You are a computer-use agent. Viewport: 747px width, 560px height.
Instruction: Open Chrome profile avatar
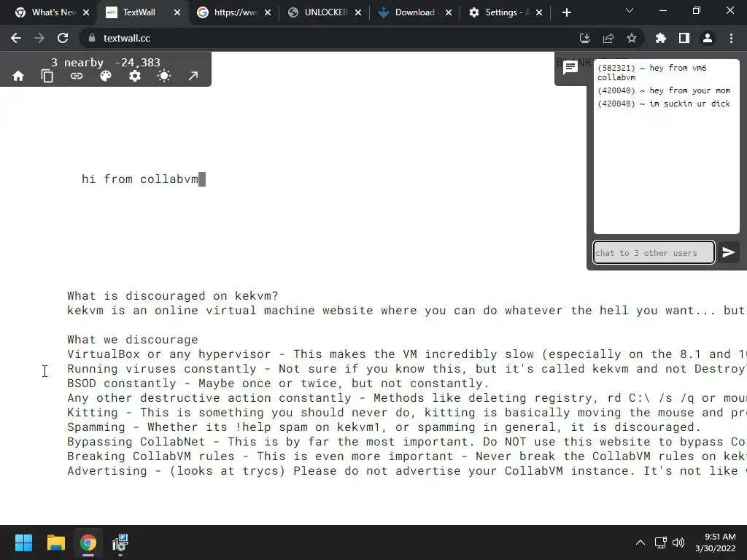click(708, 38)
